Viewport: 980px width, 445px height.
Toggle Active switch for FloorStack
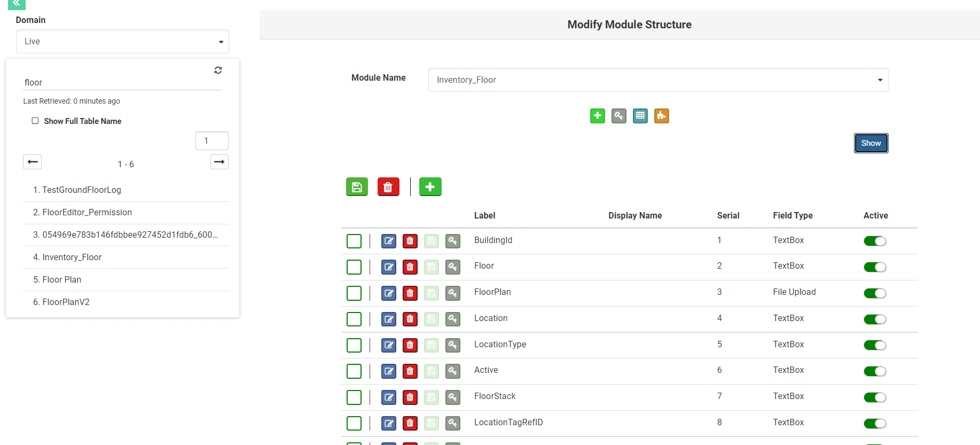coord(875,397)
